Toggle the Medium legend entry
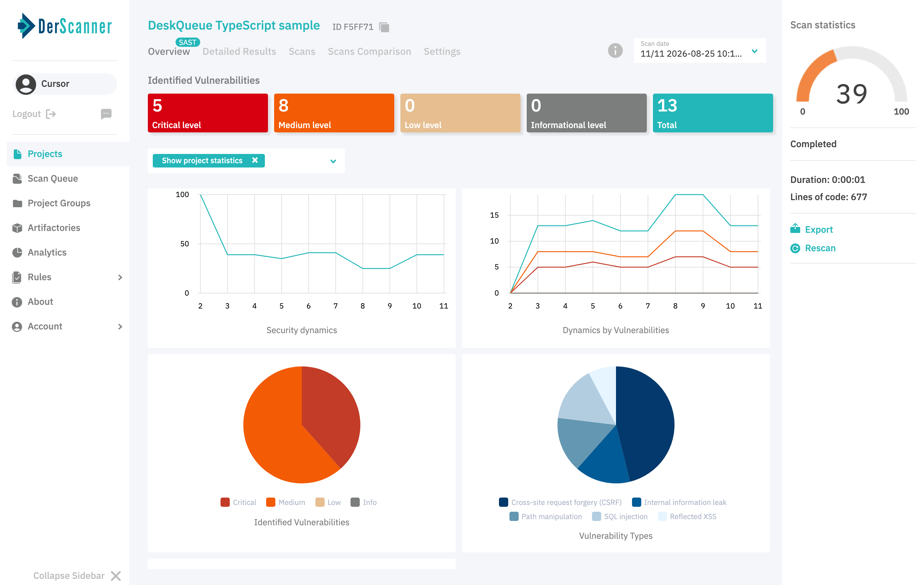 (286, 502)
